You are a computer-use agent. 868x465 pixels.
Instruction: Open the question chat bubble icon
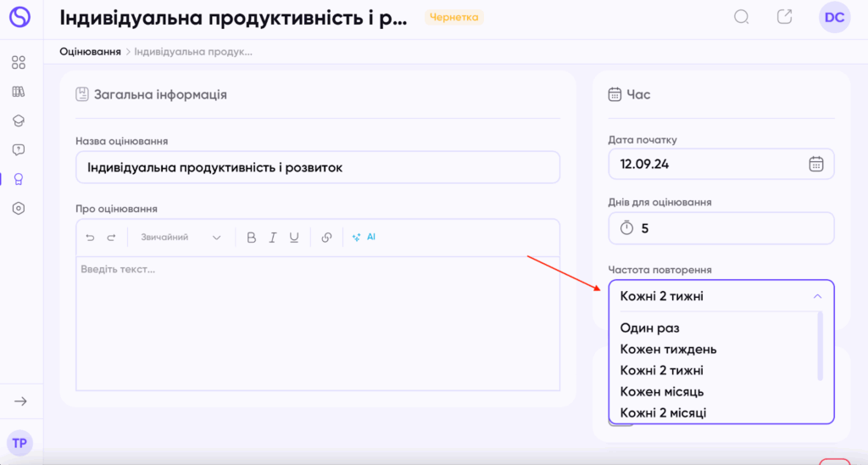[x=19, y=150]
